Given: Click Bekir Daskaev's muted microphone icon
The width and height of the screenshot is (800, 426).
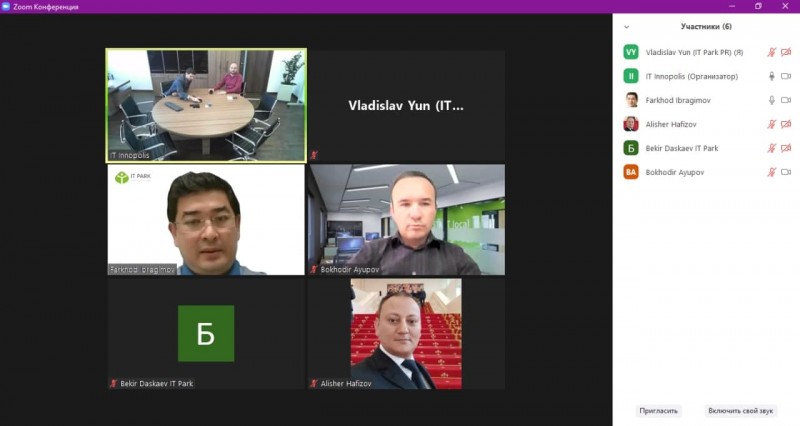Looking at the screenshot, I should click(771, 148).
